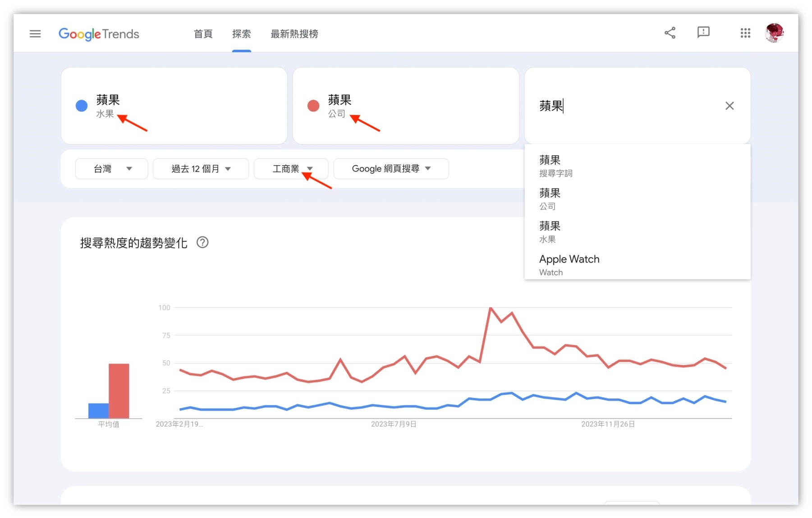Expand the 過去 12 個月 time range dropdown
812x518 pixels.
pos(201,168)
